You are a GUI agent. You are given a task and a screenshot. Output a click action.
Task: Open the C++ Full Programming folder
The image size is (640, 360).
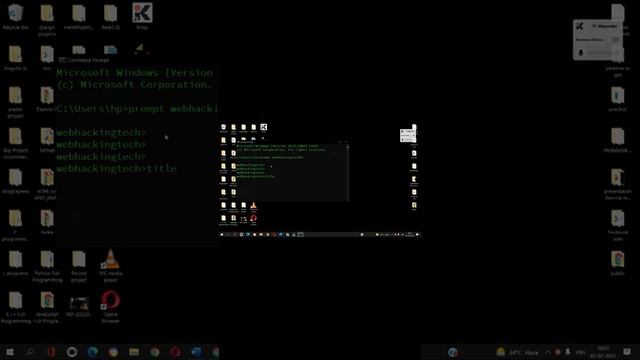click(x=16, y=307)
